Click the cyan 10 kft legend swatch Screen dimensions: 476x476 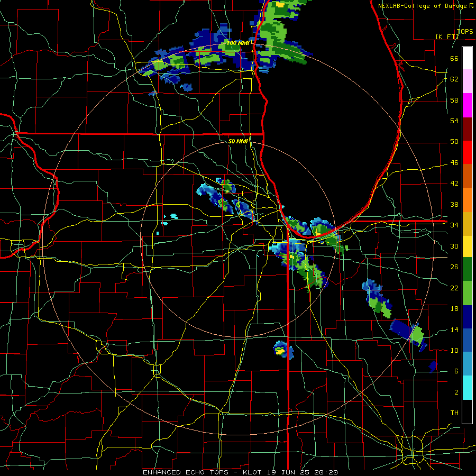467,388
